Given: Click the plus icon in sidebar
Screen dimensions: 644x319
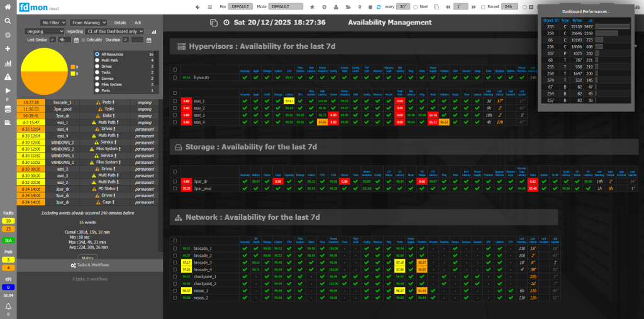Looking at the screenshot, I should click(8, 48).
